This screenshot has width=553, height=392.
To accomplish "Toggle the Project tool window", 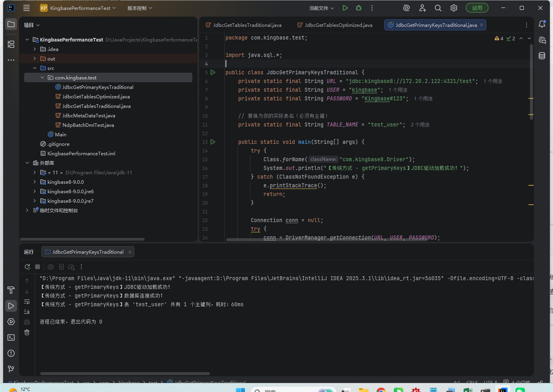I will [11, 24].
